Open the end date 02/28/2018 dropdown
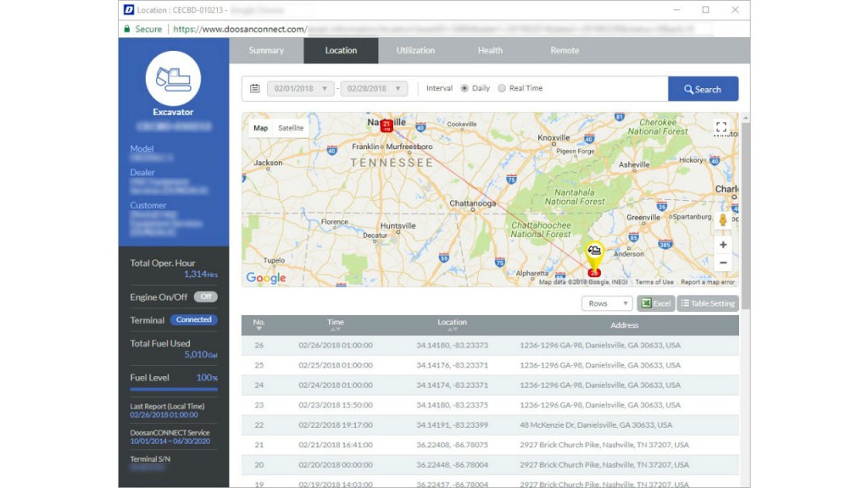This screenshot has height=488, width=868. (374, 88)
